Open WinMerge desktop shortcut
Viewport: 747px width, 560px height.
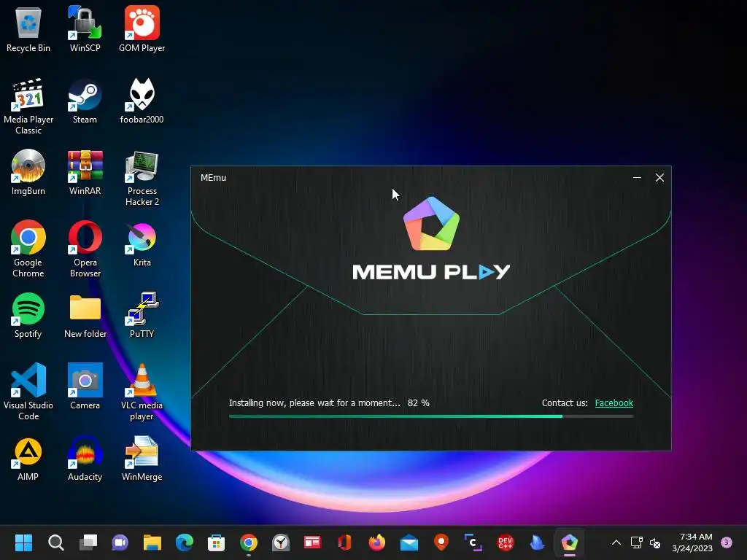142,458
